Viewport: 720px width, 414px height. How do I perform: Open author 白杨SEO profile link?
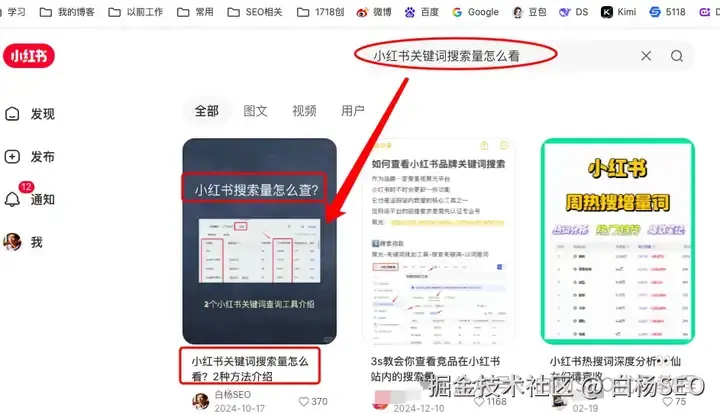(x=232, y=394)
